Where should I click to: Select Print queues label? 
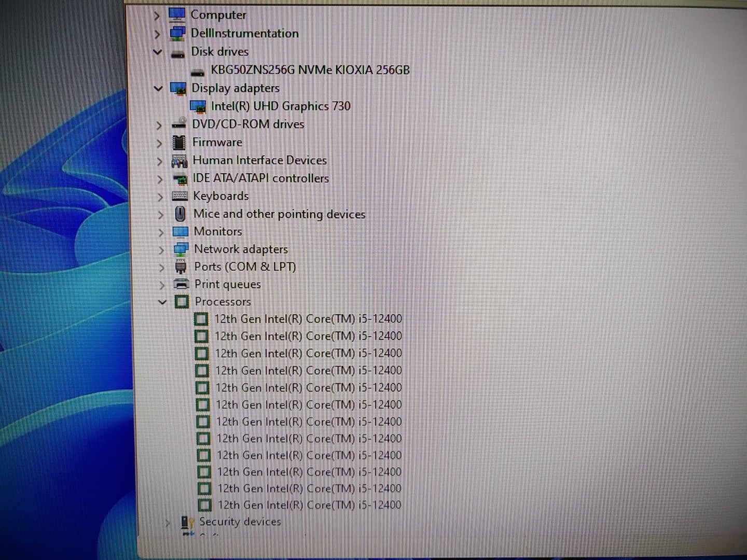(x=228, y=284)
